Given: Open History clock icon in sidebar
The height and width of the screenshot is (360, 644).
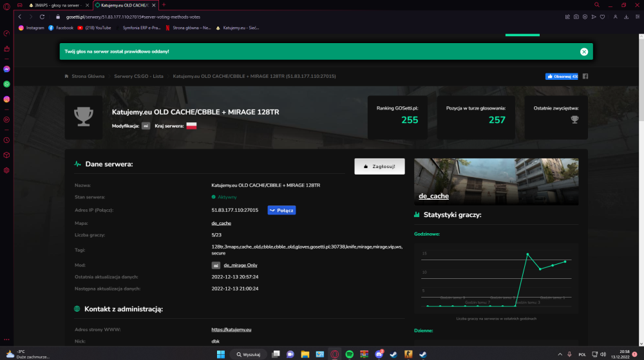Looking at the screenshot, I should tap(6, 140).
